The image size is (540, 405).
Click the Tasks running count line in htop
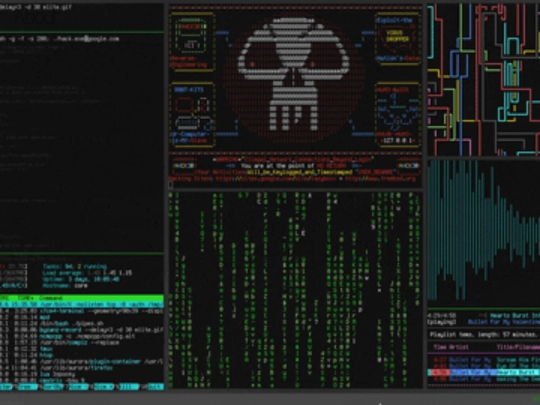75,266
